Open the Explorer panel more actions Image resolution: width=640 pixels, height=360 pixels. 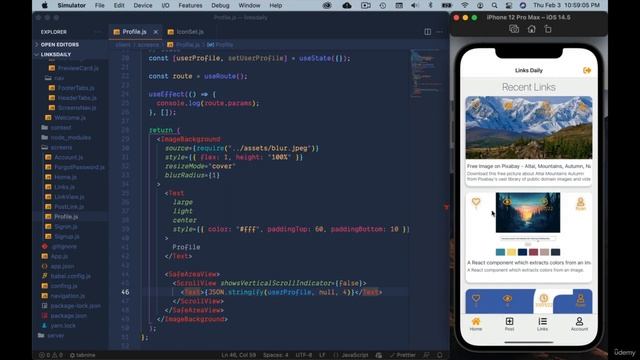pos(97,31)
